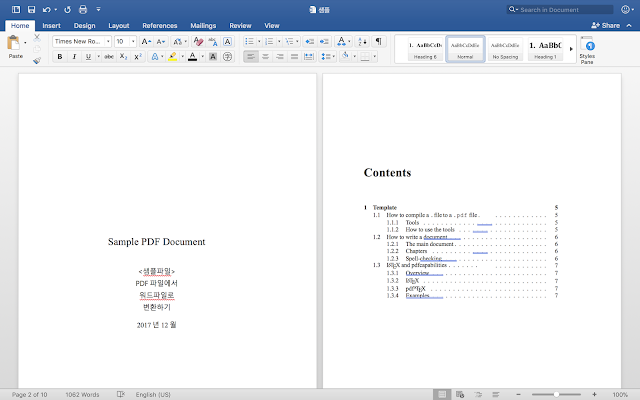Toggle Underline formatting
Image resolution: width=640 pixels, height=400 pixels.
88,57
